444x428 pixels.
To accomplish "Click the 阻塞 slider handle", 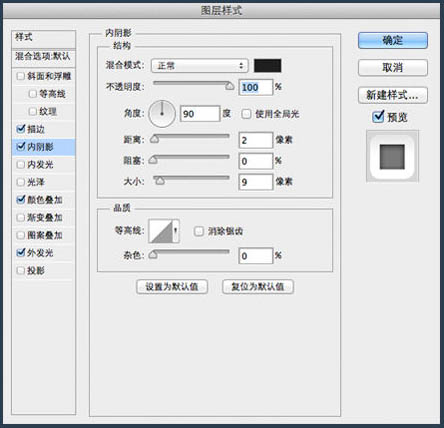I will [153, 160].
